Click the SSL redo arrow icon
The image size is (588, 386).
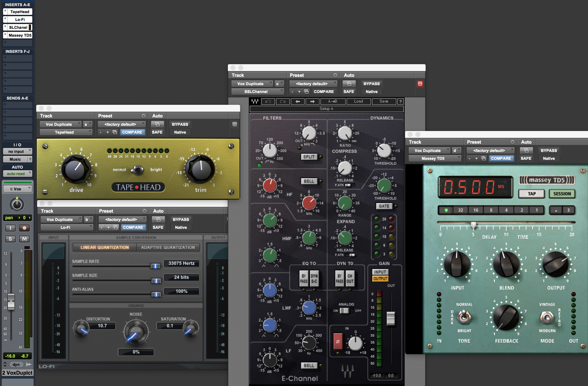click(x=283, y=101)
